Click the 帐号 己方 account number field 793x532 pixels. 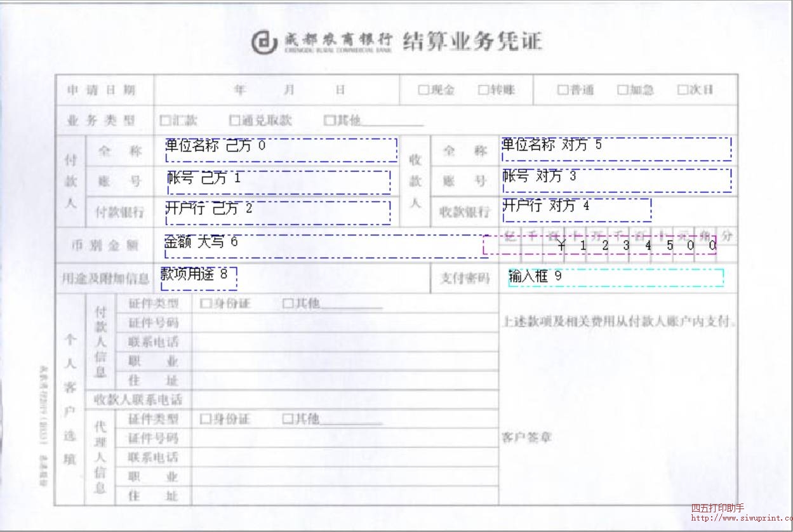[279, 182]
